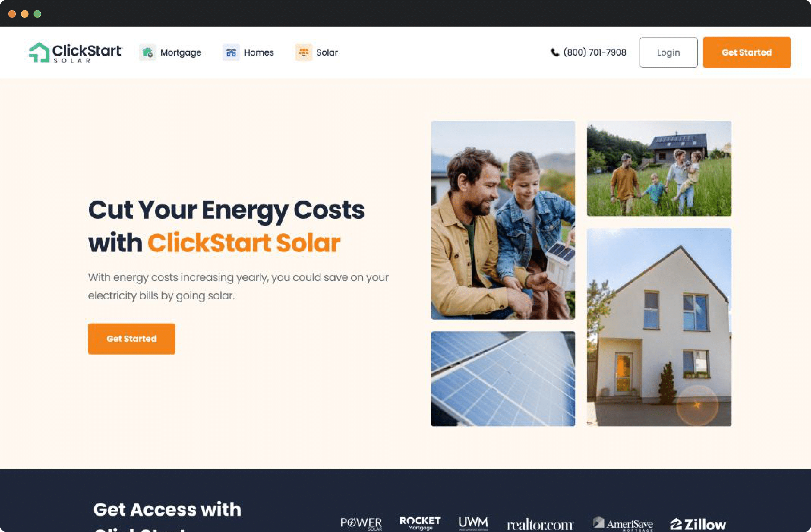811x532 pixels.
Task: Click the Login button
Action: click(x=668, y=52)
